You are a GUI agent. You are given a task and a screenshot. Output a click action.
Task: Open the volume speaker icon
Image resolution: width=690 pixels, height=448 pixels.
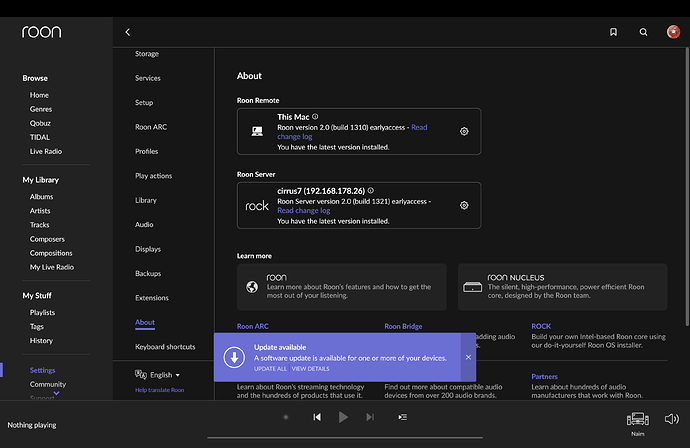click(672, 419)
